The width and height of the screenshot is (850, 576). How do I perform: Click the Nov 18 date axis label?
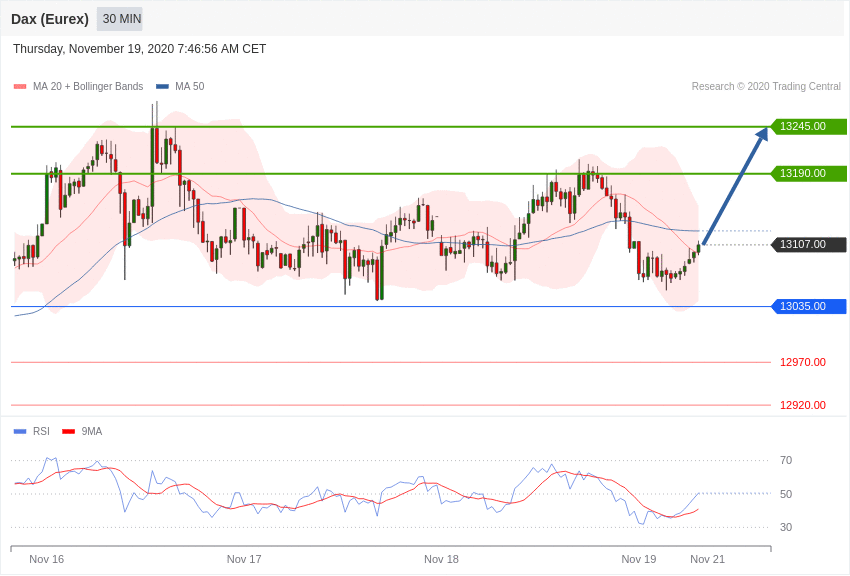pos(441,559)
